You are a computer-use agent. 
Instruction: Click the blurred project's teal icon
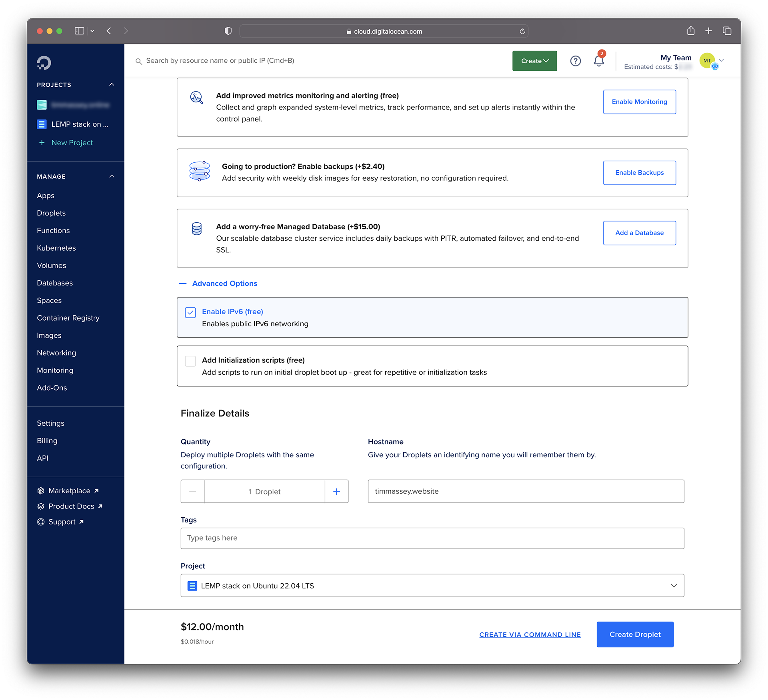[42, 105]
